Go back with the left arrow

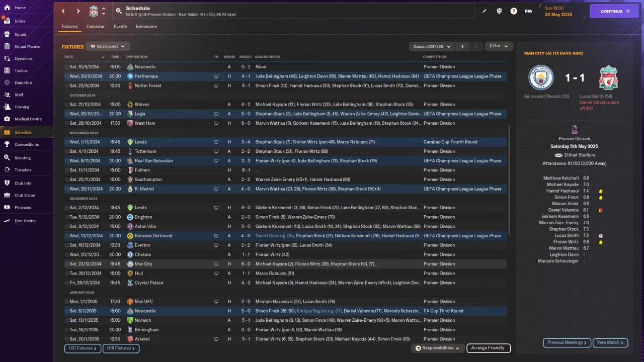pyautogui.click(x=63, y=11)
